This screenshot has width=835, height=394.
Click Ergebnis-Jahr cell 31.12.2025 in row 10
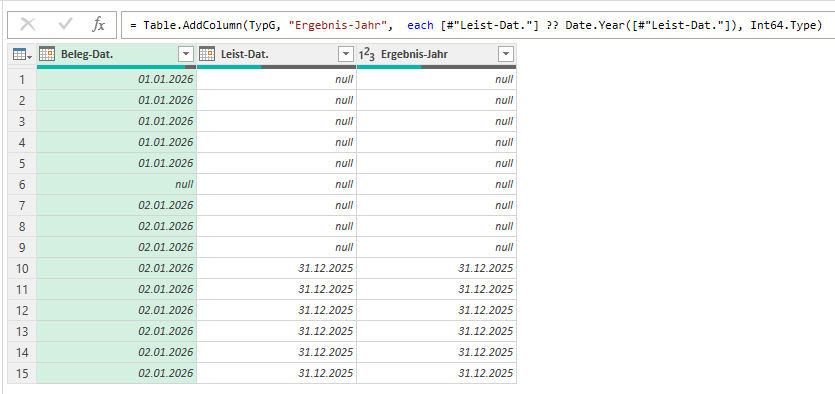436,268
